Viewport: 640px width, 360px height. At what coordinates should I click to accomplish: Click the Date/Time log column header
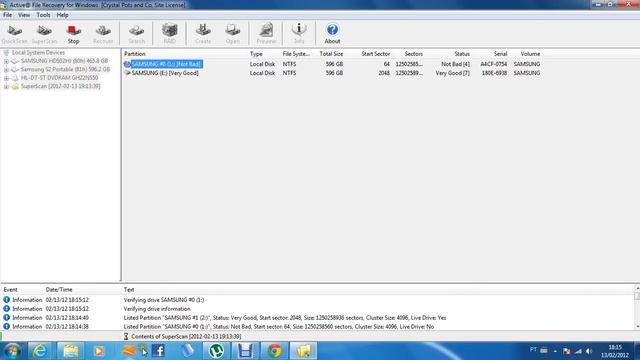[59, 289]
